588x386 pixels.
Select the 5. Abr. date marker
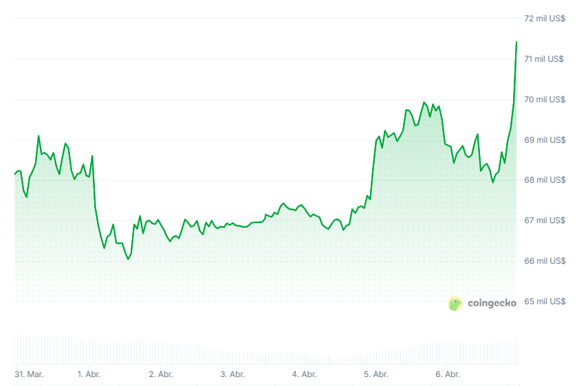pyautogui.click(x=376, y=374)
